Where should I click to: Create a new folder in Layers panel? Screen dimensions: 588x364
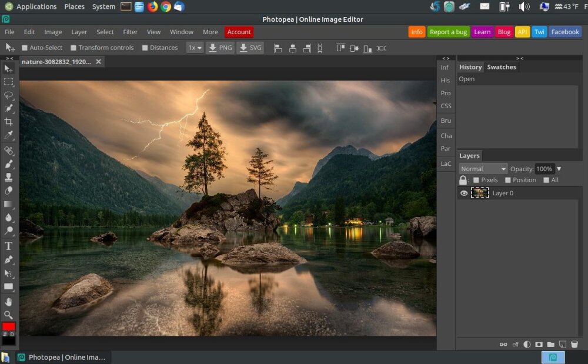click(x=550, y=345)
